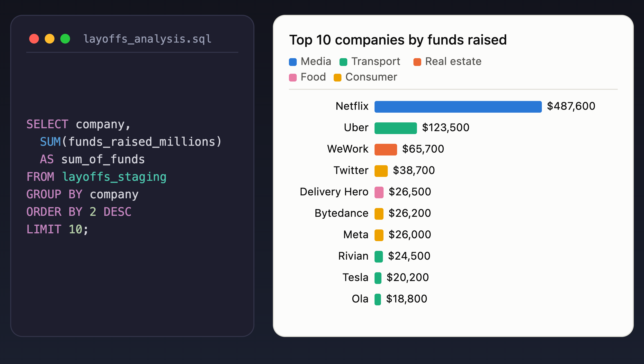The height and width of the screenshot is (364, 644).
Task: Click the green maximize dot in code window
Action: 65,39
